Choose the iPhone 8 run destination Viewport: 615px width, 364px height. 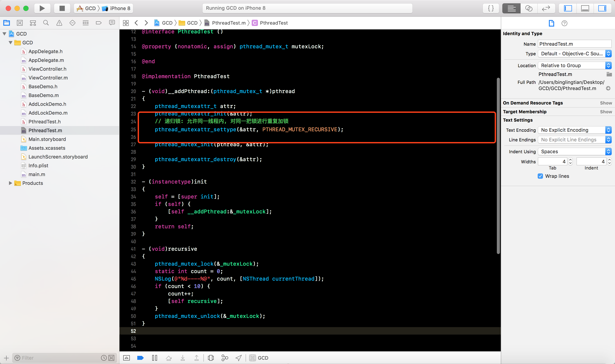116,8
